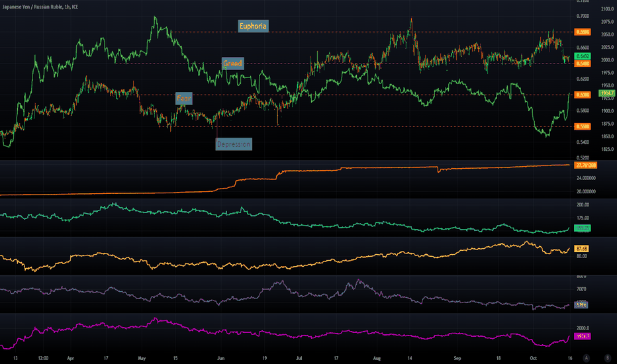Toggle the auto scale 'A' button
Screen dimensions: 617x364
tap(587, 357)
